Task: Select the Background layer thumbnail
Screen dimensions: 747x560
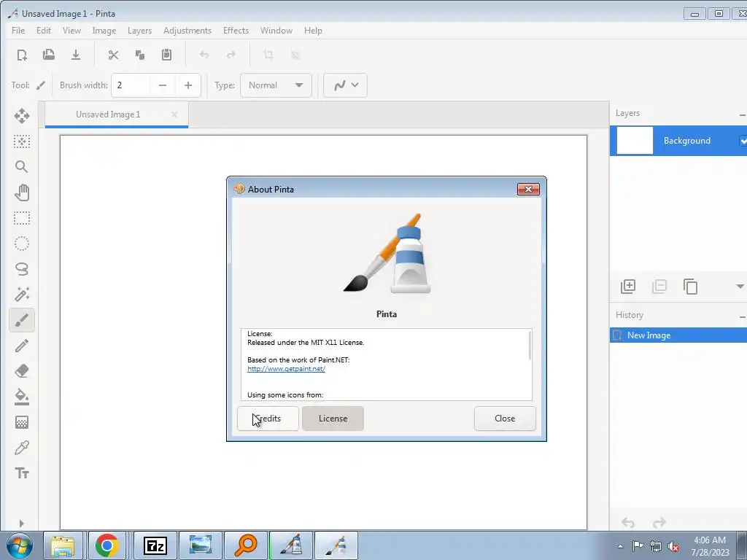Action: point(635,141)
